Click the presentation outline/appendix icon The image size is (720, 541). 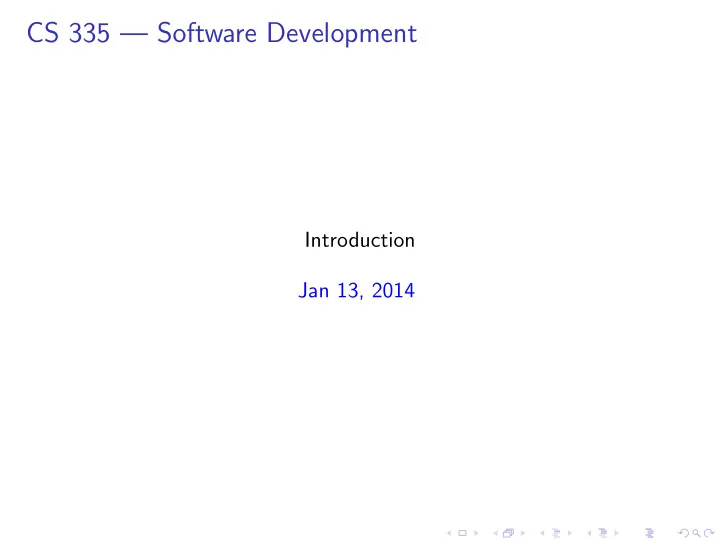pyautogui.click(x=649, y=533)
